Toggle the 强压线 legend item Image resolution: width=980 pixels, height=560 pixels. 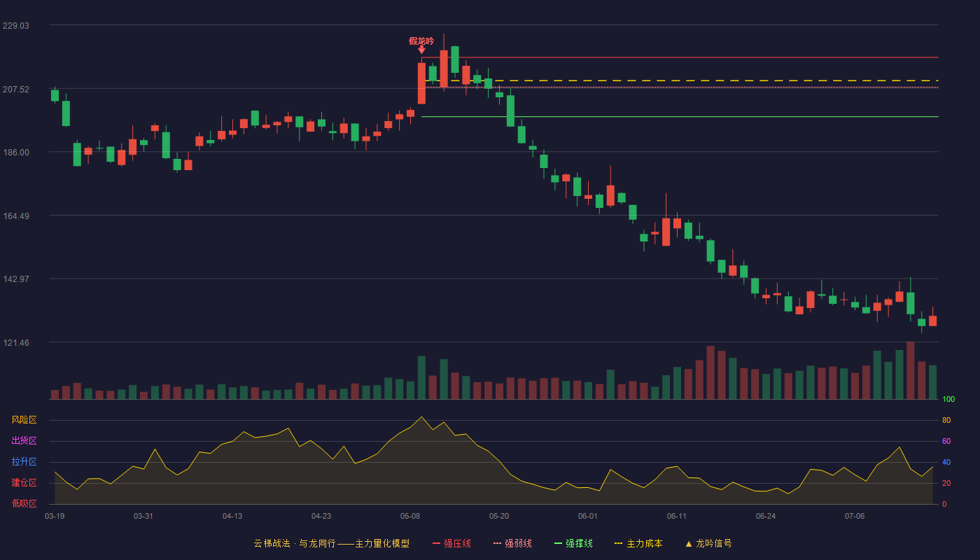[451, 543]
